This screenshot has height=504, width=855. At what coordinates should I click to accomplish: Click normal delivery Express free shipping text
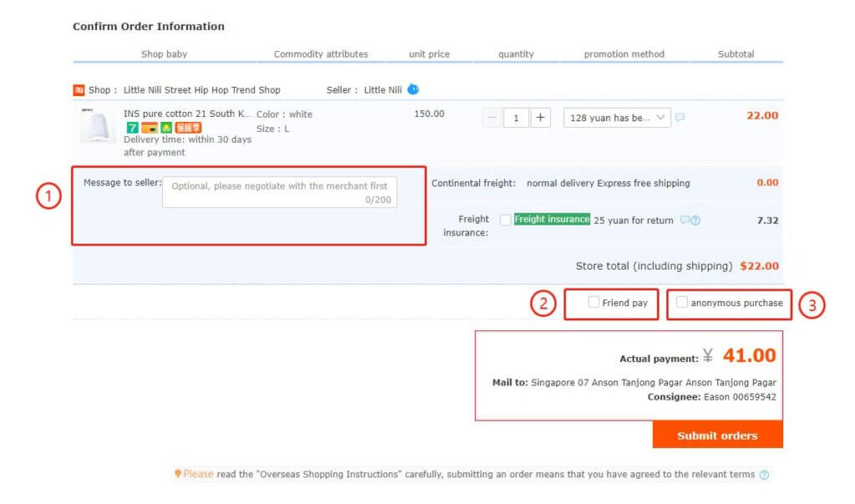608,183
